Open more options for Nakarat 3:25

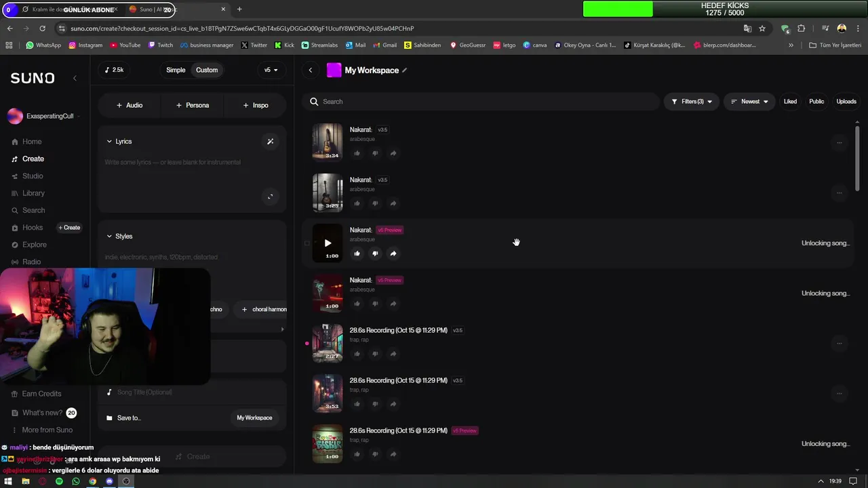pyautogui.click(x=839, y=193)
